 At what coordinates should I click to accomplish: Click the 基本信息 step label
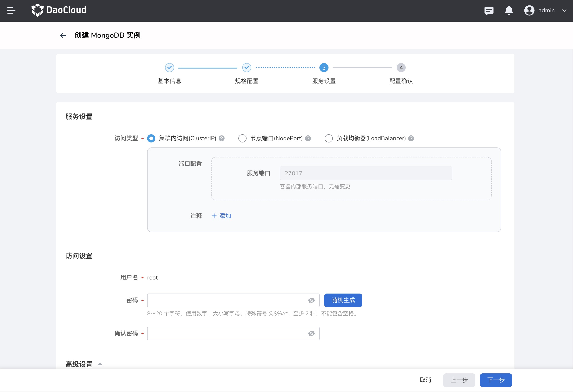tap(169, 81)
